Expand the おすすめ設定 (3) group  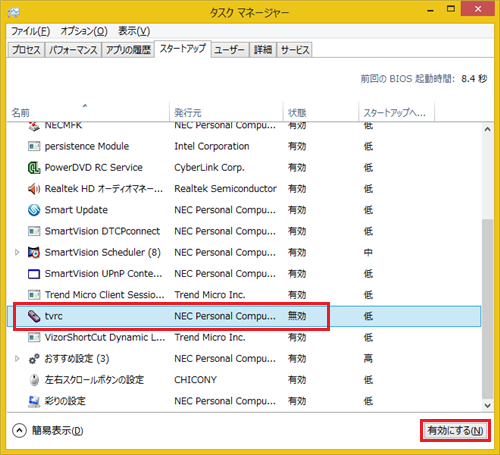17,359
